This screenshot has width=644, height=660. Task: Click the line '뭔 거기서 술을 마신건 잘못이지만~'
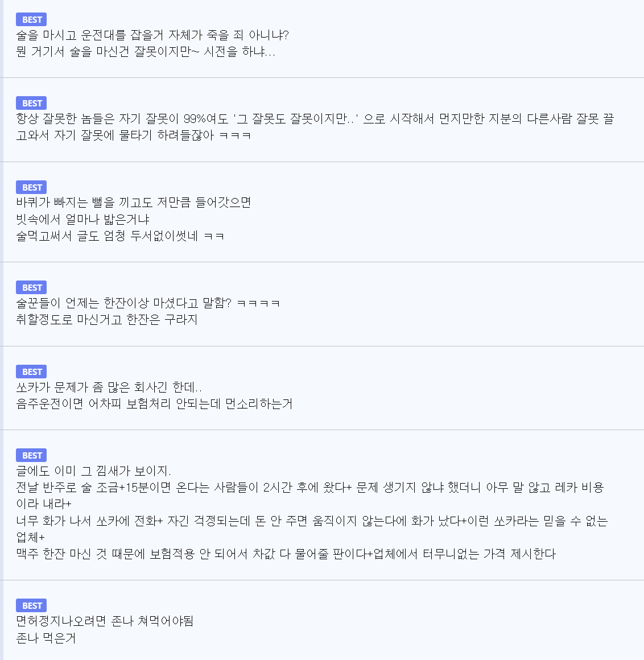pos(146,52)
